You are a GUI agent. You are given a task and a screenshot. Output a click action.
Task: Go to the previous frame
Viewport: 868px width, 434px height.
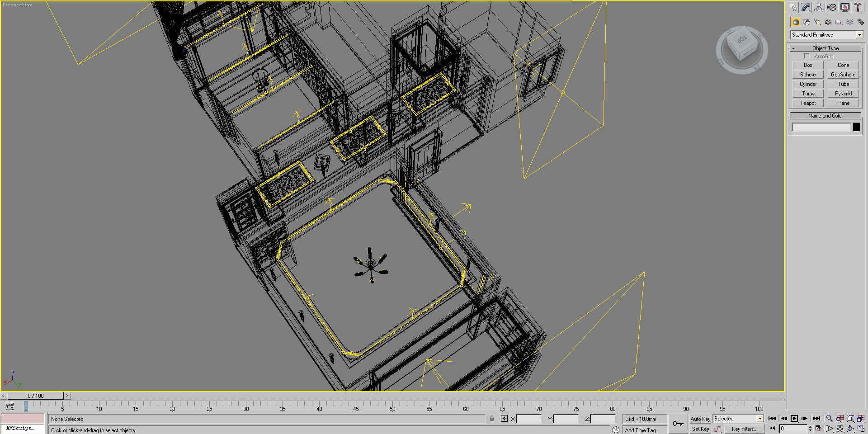[x=783, y=419]
